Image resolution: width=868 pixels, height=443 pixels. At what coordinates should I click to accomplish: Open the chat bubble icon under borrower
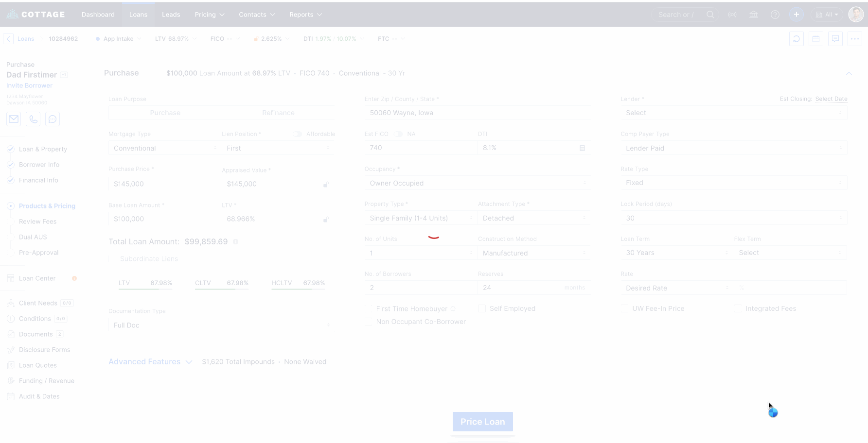point(53,119)
